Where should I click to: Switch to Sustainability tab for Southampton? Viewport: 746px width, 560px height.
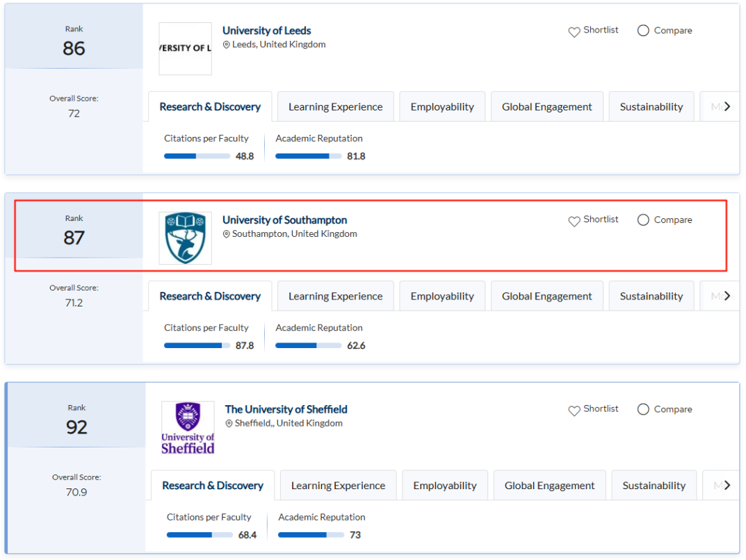(x=651, y=296)
